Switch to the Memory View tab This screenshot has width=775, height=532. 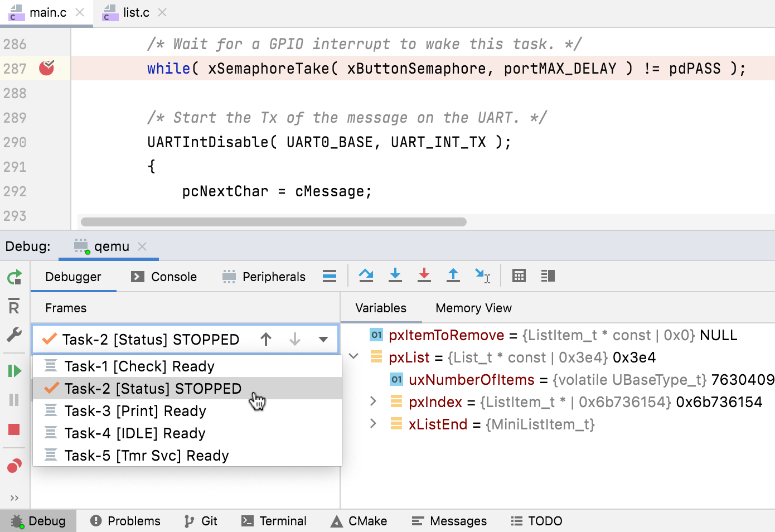click(473, 308)
